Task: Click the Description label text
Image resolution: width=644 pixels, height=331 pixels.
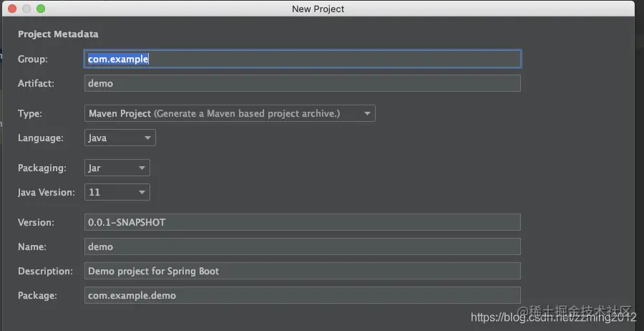Action: (45, 272)
